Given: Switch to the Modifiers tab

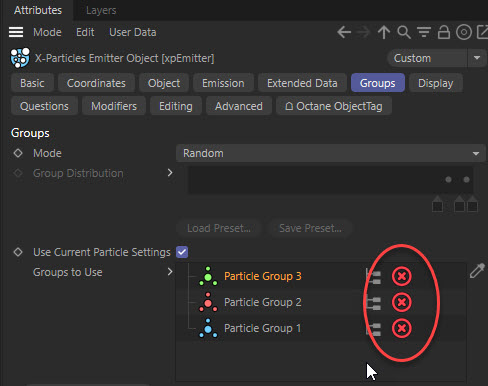Looking at the screenshot, I should pos(114,106).
